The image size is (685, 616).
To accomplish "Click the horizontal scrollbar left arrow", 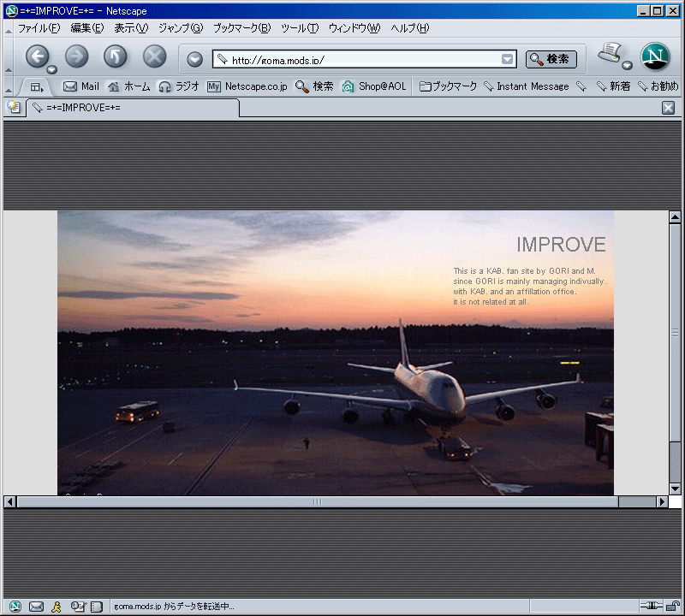I will click(x=10, y=502).
